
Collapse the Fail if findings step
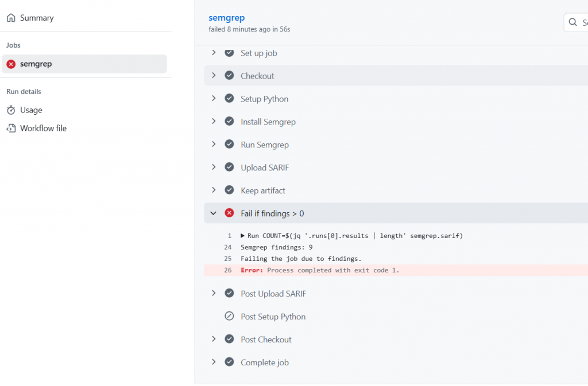tap(214, 213)
